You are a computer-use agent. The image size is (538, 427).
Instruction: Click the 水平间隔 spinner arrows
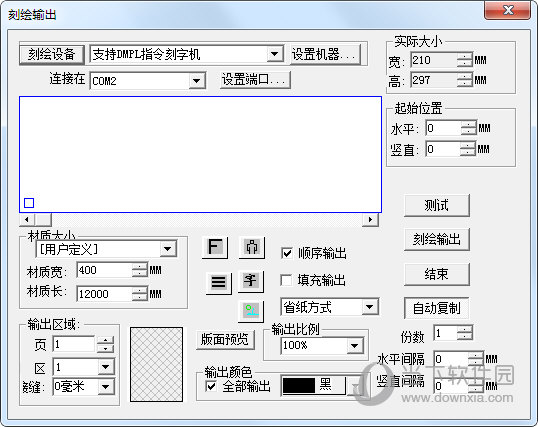click(x=476, y=359)
